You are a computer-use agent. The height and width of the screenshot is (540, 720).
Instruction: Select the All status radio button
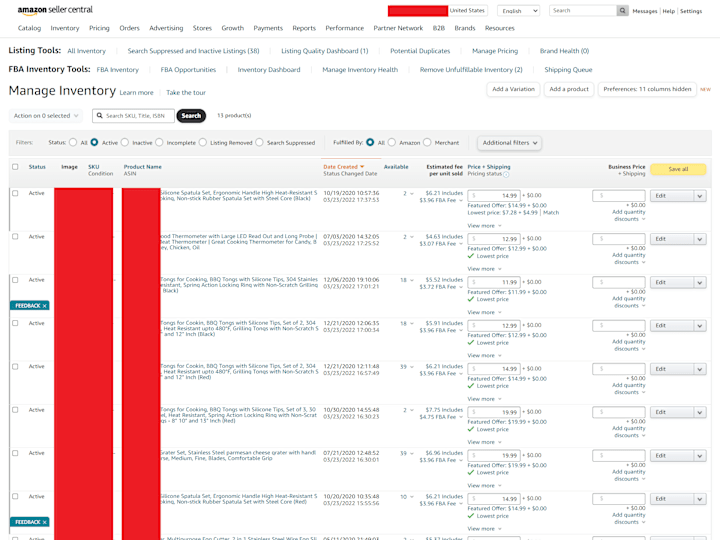point(73,142)
